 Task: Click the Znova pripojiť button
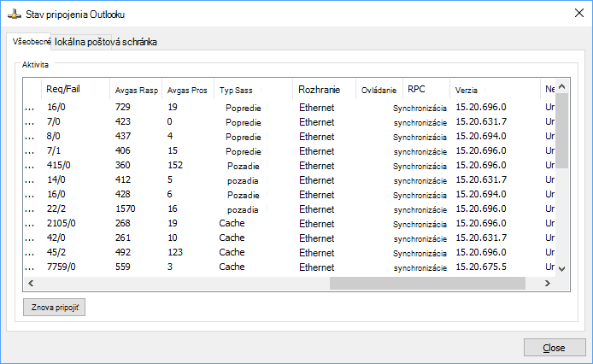tap(54, 308)
